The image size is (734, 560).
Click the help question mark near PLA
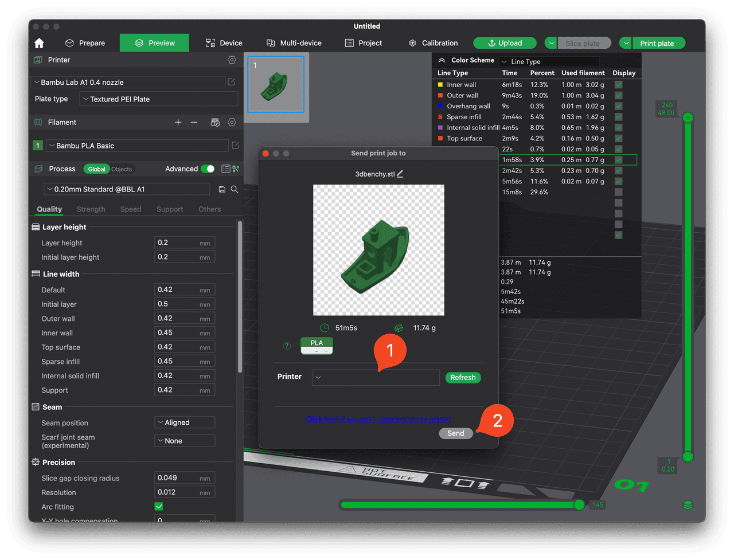click(x=287, y=346)
